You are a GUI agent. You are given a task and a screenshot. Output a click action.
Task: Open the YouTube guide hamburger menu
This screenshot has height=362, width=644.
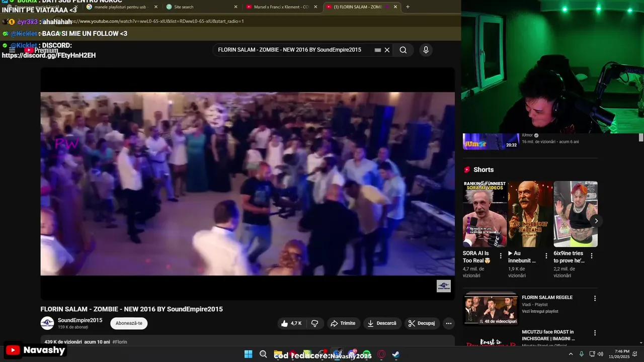(x=12, y=50)
